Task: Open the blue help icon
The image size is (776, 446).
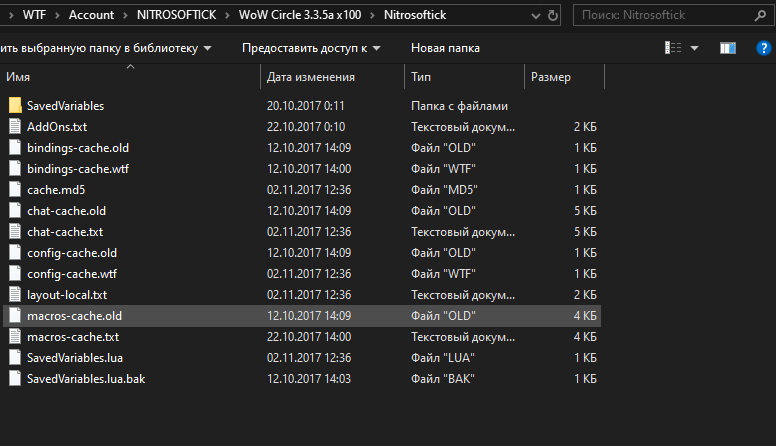Action: point(762,48)
